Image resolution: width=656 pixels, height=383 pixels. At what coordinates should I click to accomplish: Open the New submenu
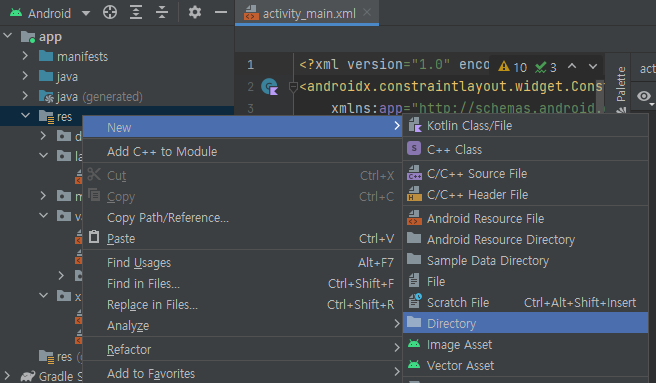242,127
